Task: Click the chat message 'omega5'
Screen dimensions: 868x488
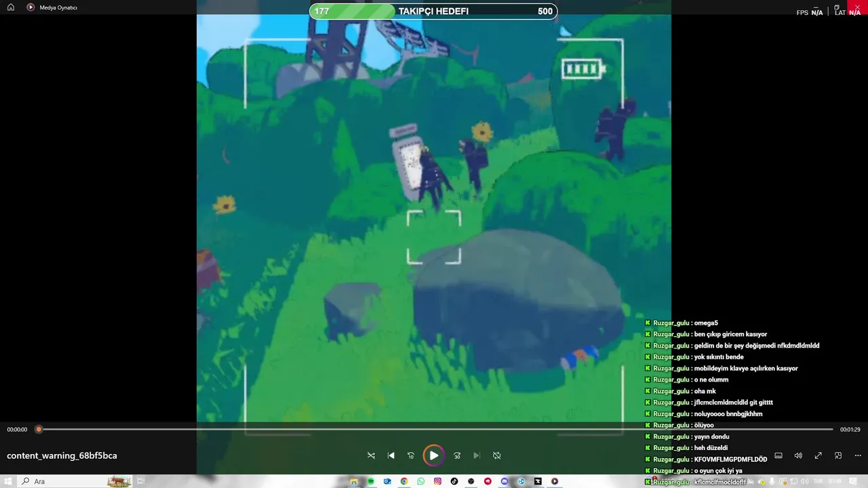Action: tap(706, 323)
